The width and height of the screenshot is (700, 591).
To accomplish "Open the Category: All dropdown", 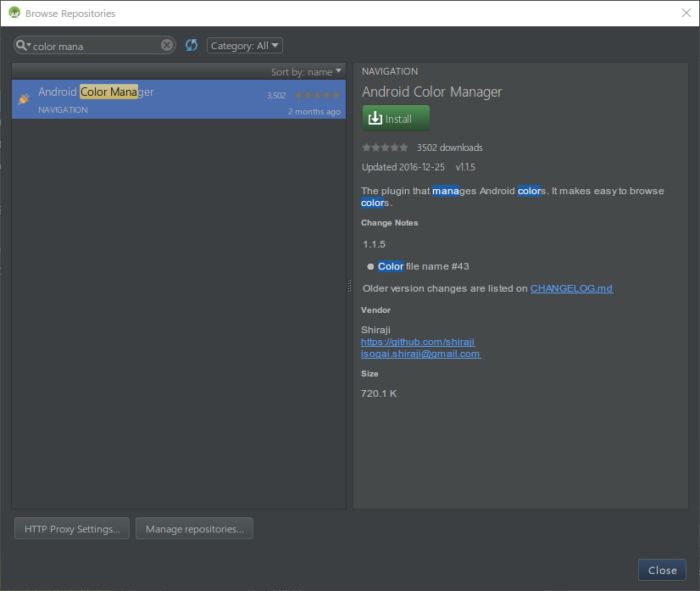I will tap(245, 46).
